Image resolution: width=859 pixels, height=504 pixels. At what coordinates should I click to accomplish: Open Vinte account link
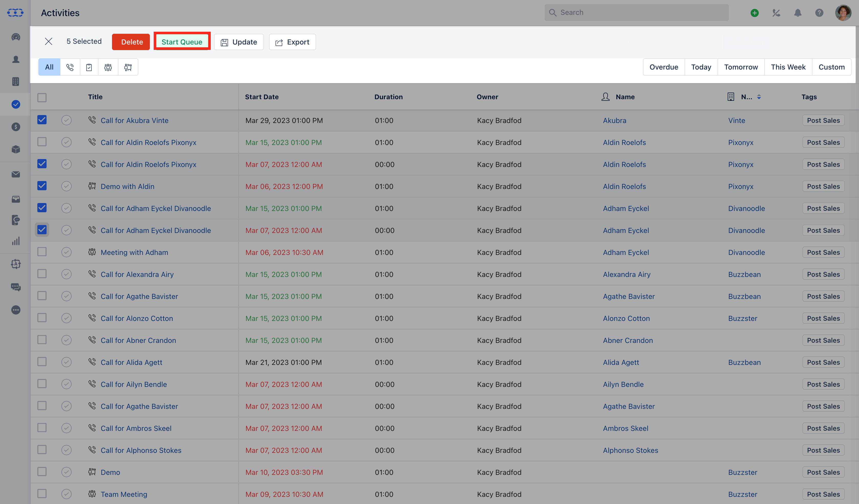tap(737, 120)
